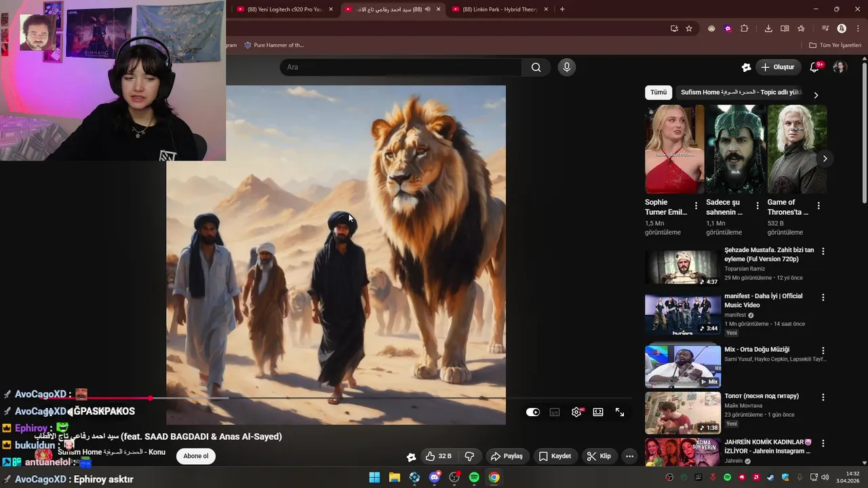Viewport: 868px width, 488px height.
Task: Subscribe using the Abone ol button
Action: point(196,456)
